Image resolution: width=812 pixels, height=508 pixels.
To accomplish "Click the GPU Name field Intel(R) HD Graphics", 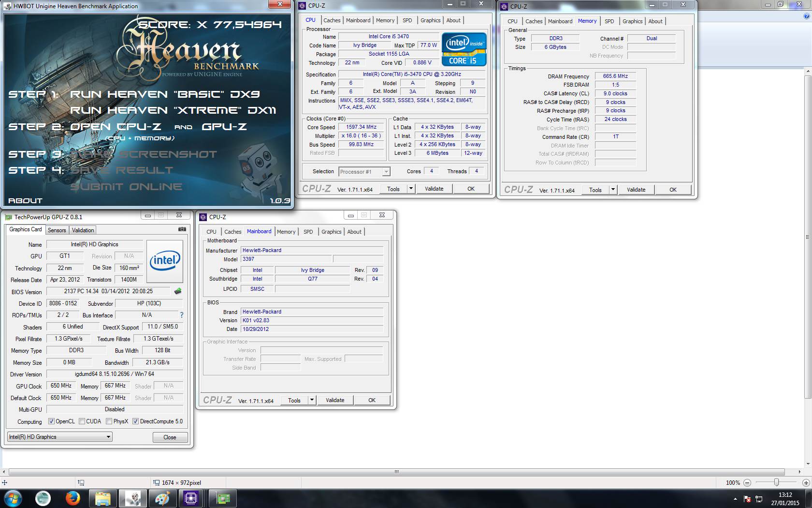I will tap(94, 244).
